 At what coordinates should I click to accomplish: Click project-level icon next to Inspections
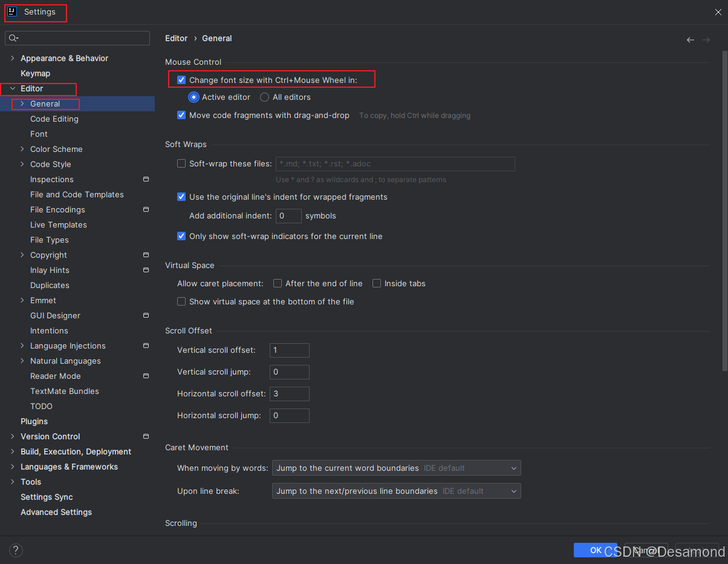point(146,179)
